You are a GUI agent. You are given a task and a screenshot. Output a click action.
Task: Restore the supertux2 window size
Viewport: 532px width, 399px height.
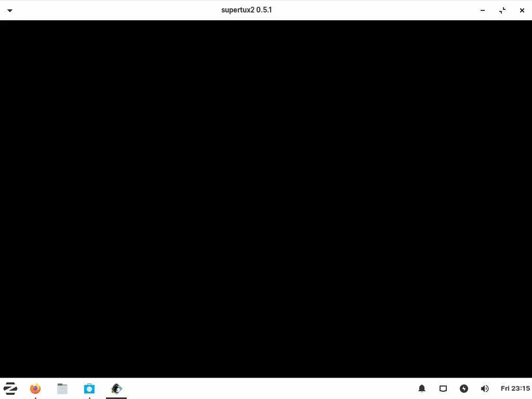502,10
